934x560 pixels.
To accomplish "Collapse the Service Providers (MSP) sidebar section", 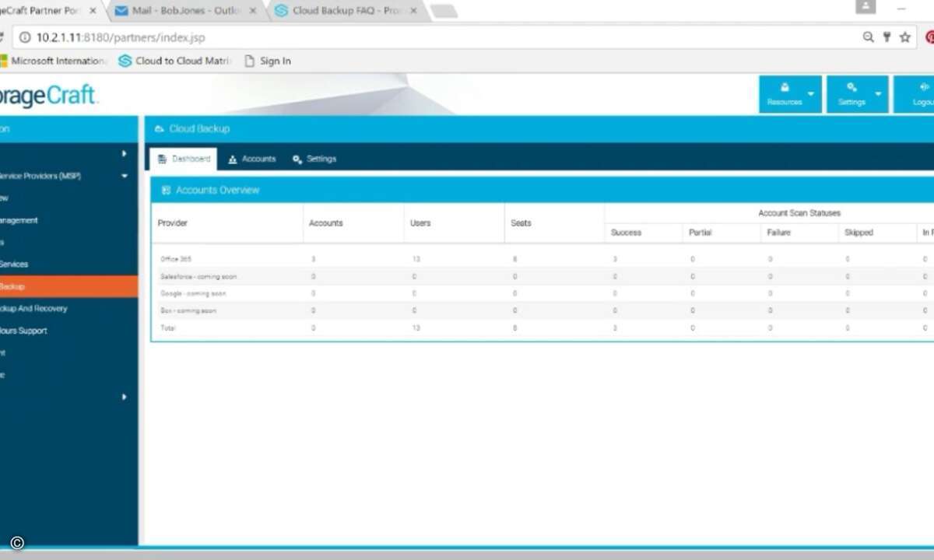I will pyautogui.click(x=125, y=177).
